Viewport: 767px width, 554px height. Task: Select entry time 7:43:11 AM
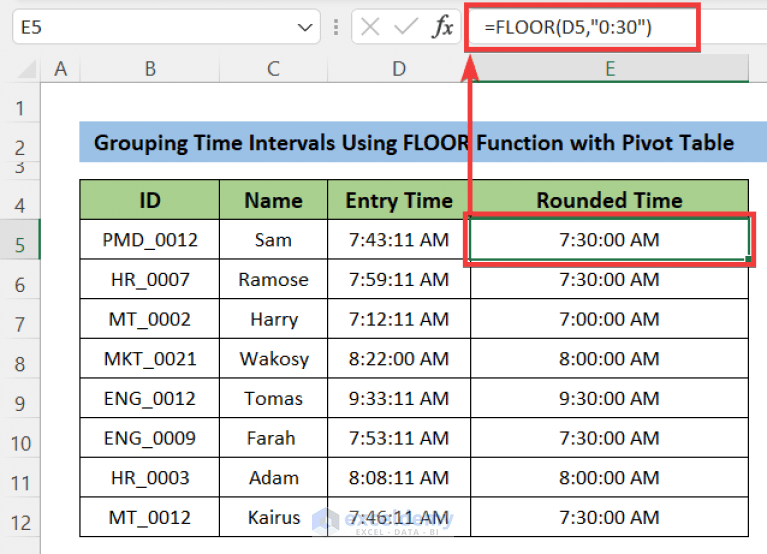coord(399,240)
